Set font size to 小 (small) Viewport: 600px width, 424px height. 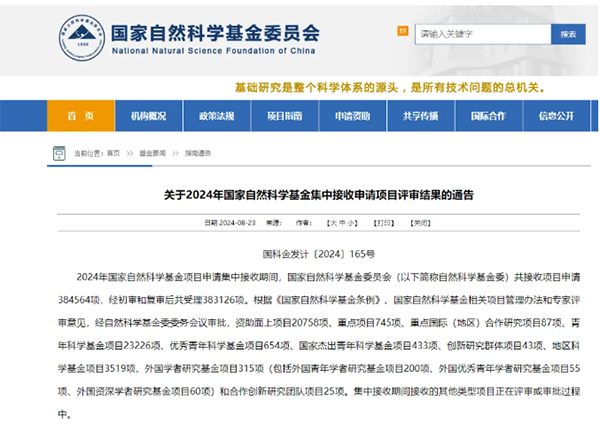(x=350, y=223)
